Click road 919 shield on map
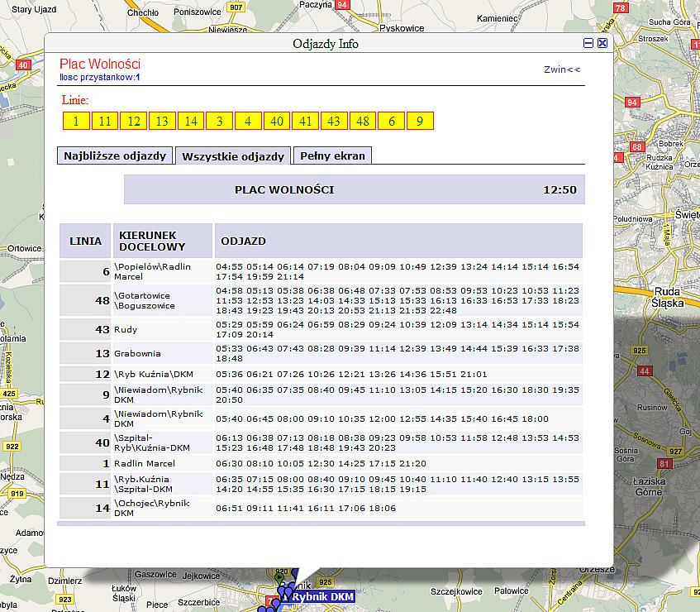 click(17, 494)
